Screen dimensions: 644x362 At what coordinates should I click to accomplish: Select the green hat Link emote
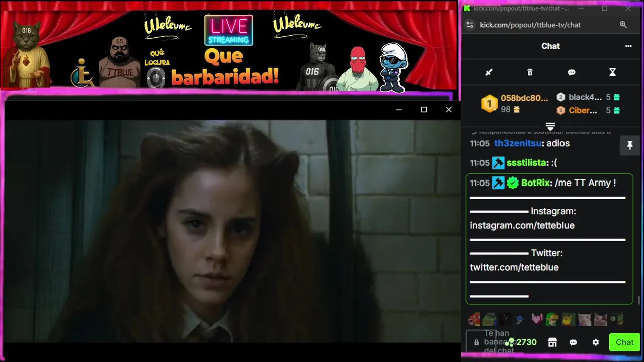click(552, 319)
